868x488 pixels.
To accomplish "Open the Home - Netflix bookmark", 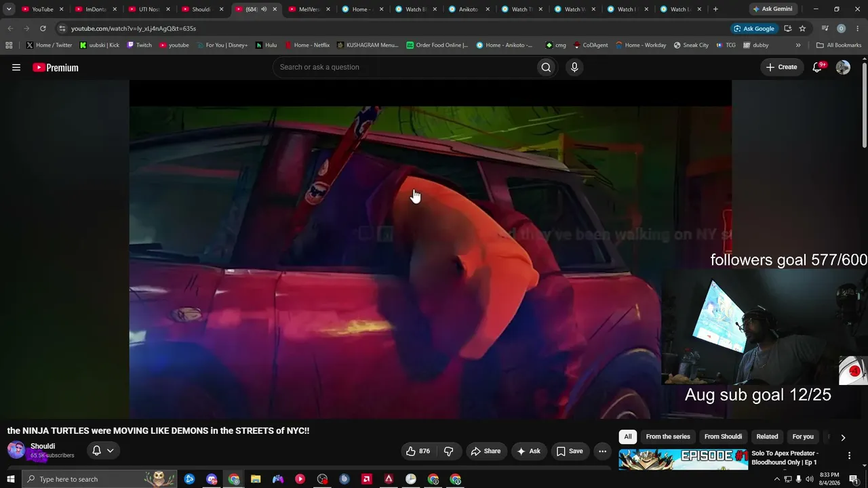I will point(307,45).
